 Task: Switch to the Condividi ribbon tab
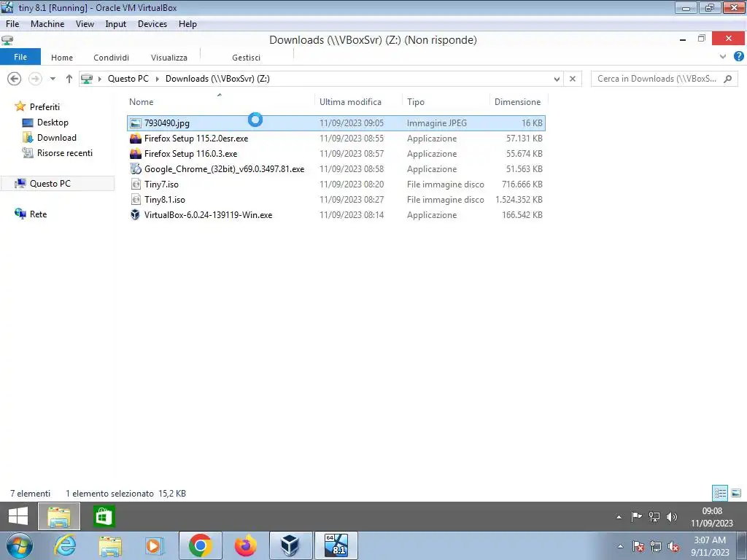(x=111, y=58)
